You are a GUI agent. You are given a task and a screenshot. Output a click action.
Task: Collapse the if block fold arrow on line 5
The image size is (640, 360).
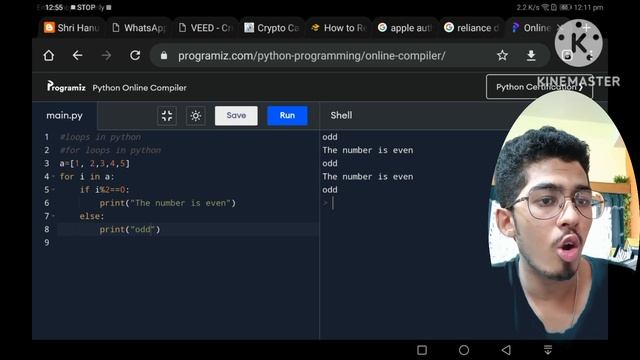point(53,190)
